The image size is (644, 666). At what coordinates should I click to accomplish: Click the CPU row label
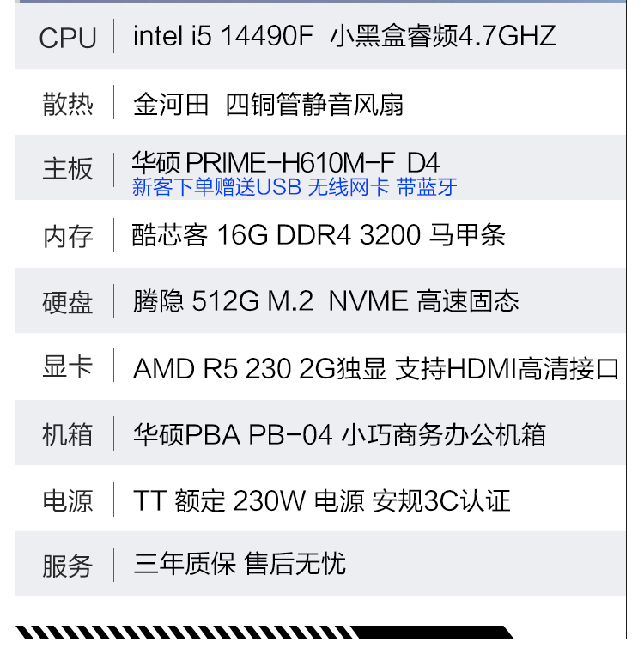pos(68,38)
